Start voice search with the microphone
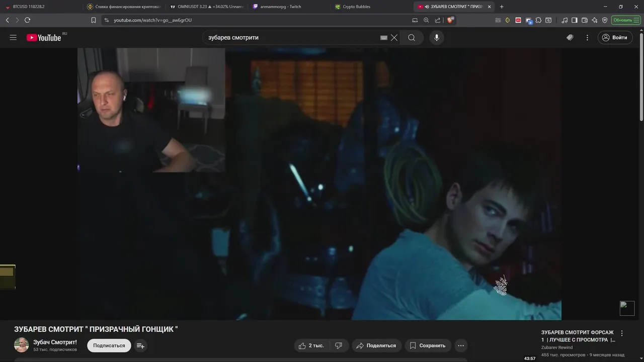The image size is (644, 362). [x=437, y=38]
